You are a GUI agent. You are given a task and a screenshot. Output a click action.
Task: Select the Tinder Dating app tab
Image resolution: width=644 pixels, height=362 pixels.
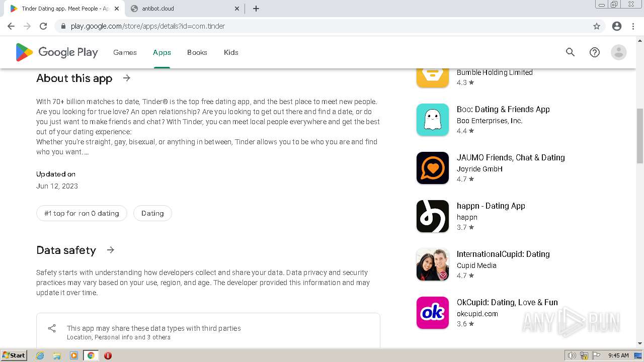coord(64,9)
